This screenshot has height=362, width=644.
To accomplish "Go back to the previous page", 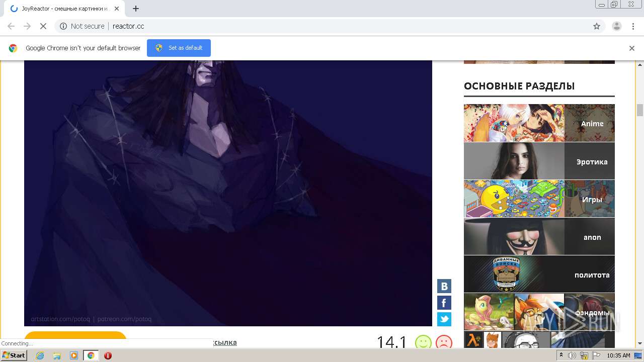I will pyautogui.click(x=11, y=26).
